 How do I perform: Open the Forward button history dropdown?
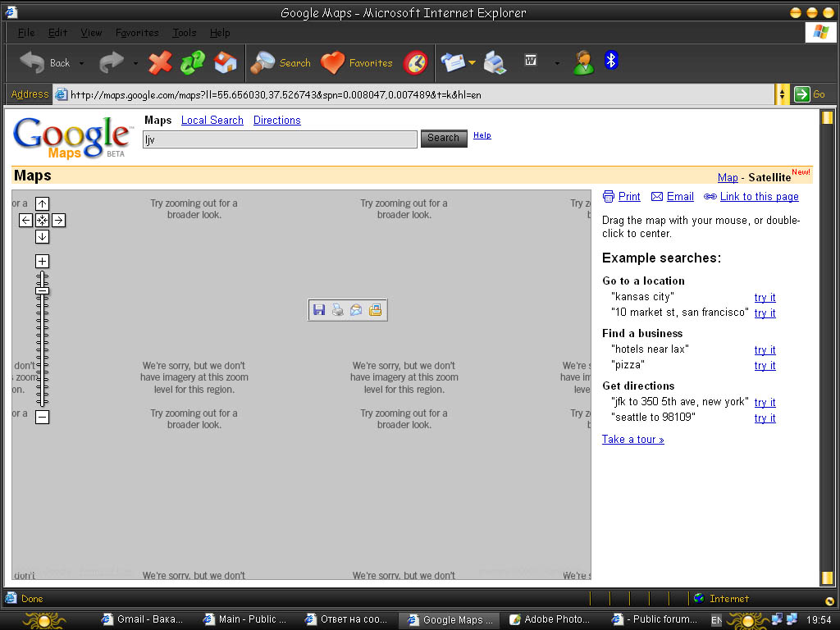click(135, 63)
